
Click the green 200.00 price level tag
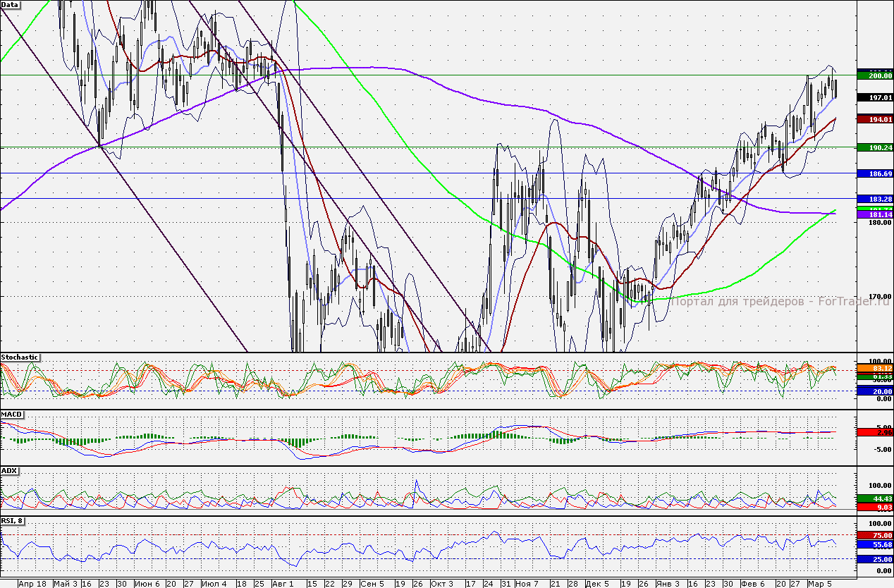pyautogui.click(x=874, y=75)
